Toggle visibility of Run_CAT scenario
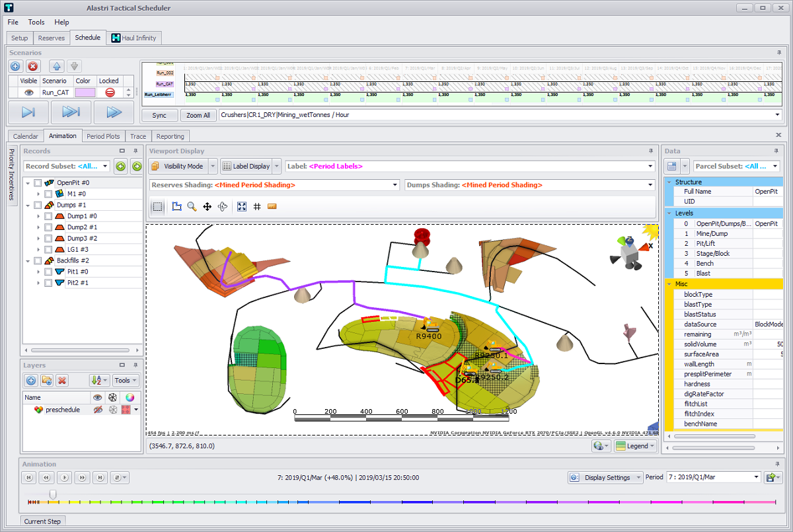 28,93
